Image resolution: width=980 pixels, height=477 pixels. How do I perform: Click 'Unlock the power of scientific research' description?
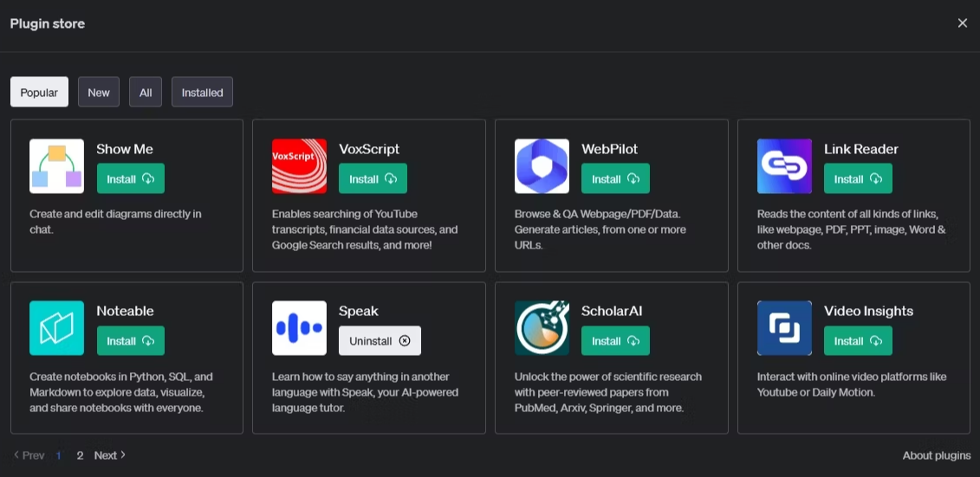click(x=608, y=393)
